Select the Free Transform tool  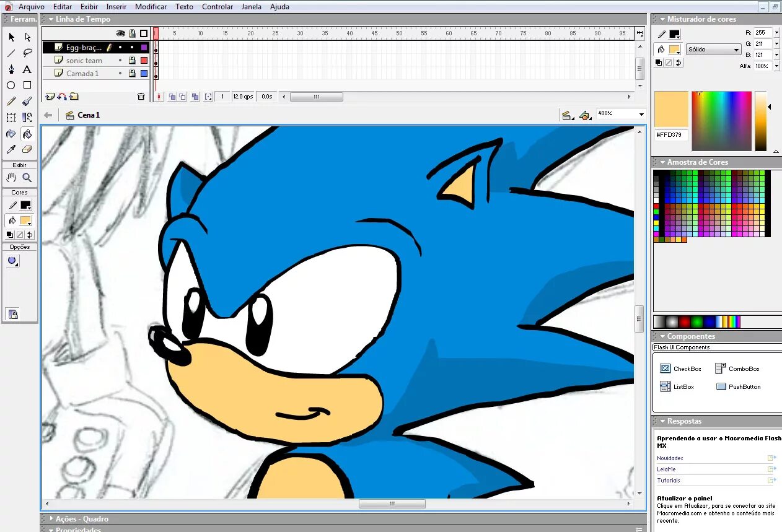11,118
